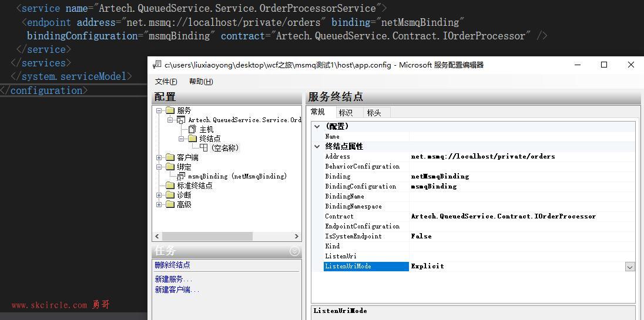The image size is (644, 320).
Task: Click the 标准终结点 folder icon
Action: 170,186
